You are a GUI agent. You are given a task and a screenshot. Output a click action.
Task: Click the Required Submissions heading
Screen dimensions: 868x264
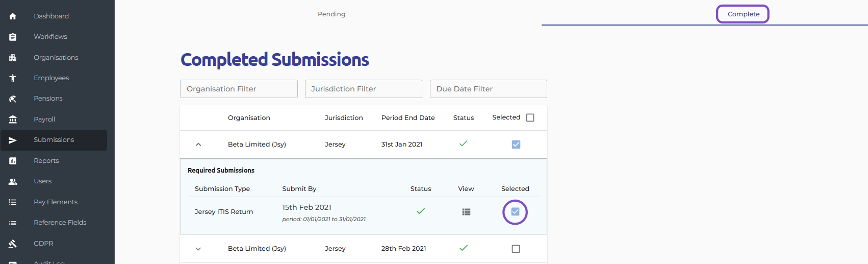pyautogui.click(x=221, y=171)
